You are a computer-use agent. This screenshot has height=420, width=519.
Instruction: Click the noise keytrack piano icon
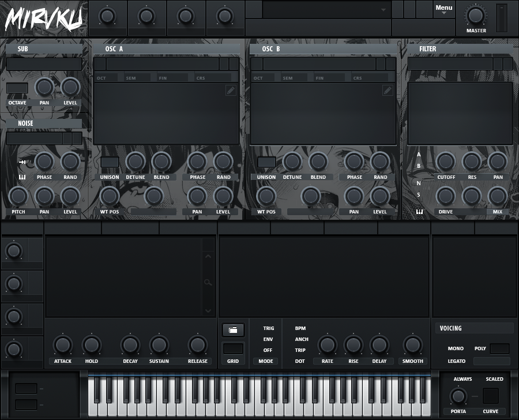(22, 177)
